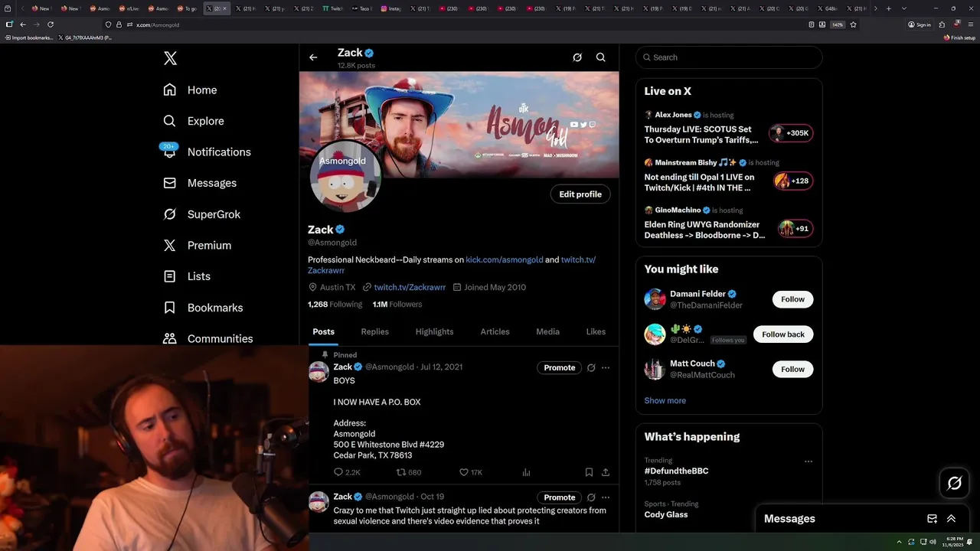Reload the page in the browser toolbar

click(x=51, y=24)
